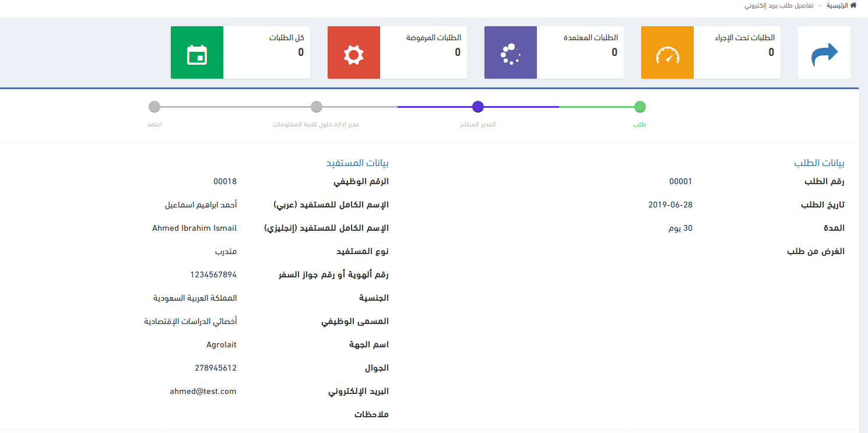The image size is (868, 433).
Task: Select the مدير إدارة حلول تقنية المعلومات step
Action: click(317, 107)
